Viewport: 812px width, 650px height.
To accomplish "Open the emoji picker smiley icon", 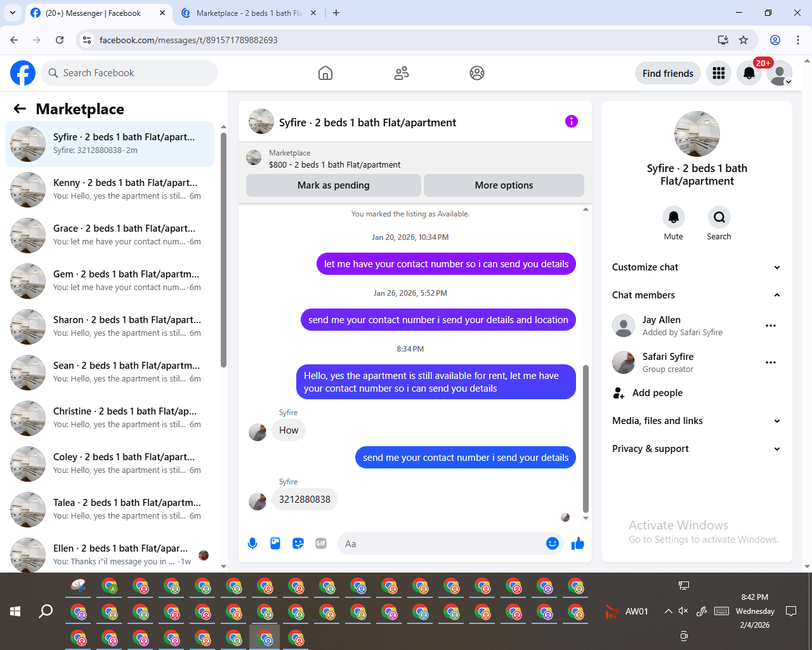I will click(x=553, y=543).
